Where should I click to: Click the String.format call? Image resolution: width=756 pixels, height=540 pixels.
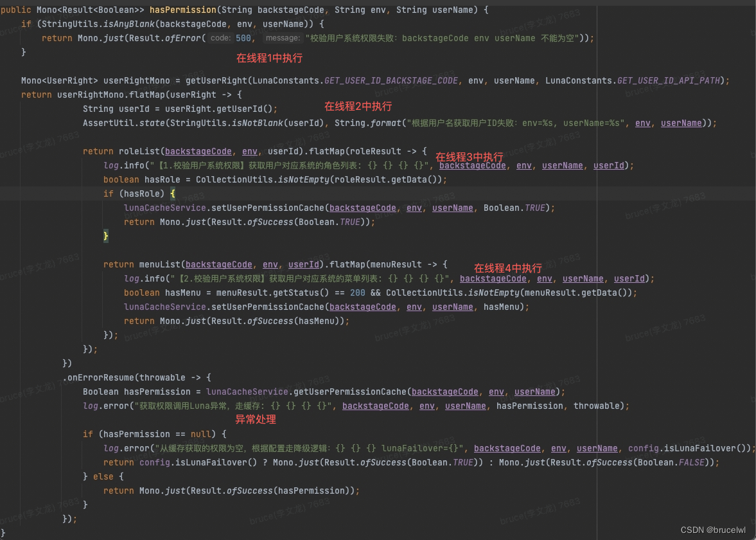pos(367,123)
